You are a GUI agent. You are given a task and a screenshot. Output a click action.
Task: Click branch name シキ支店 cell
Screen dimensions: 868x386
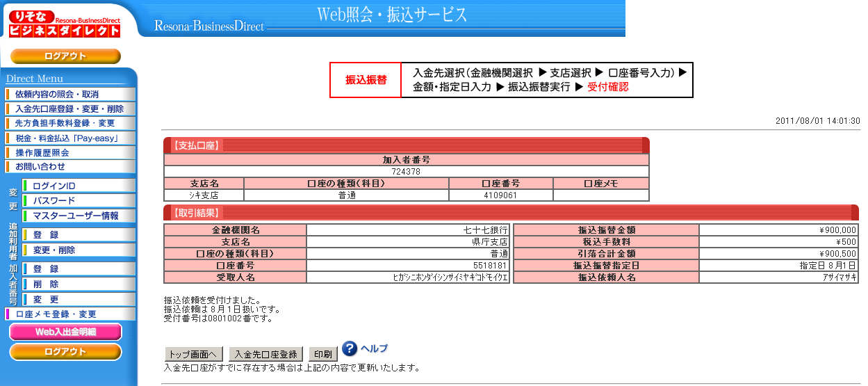coord(204,195)
